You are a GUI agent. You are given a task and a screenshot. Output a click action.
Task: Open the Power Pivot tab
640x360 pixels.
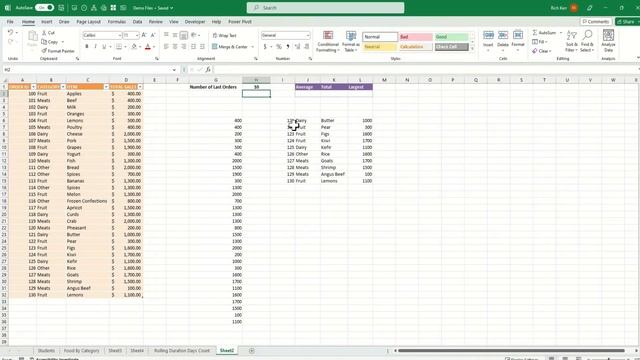click(x=240, y=22)
